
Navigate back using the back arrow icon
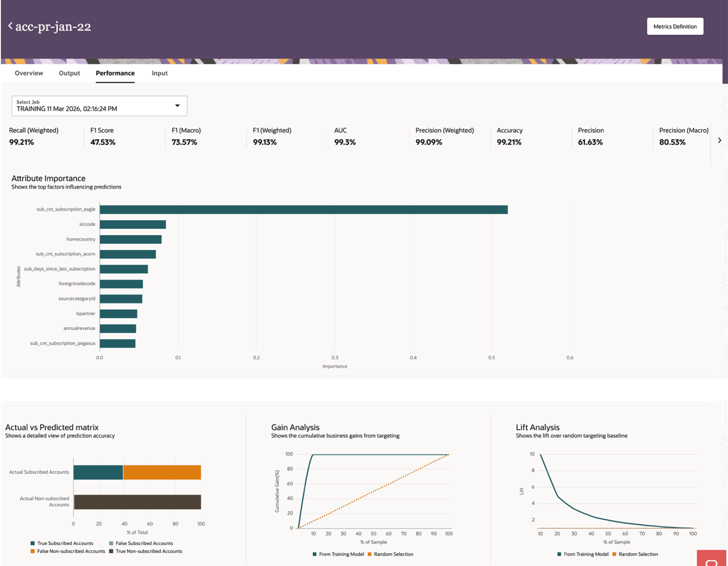tap(10, 26)
